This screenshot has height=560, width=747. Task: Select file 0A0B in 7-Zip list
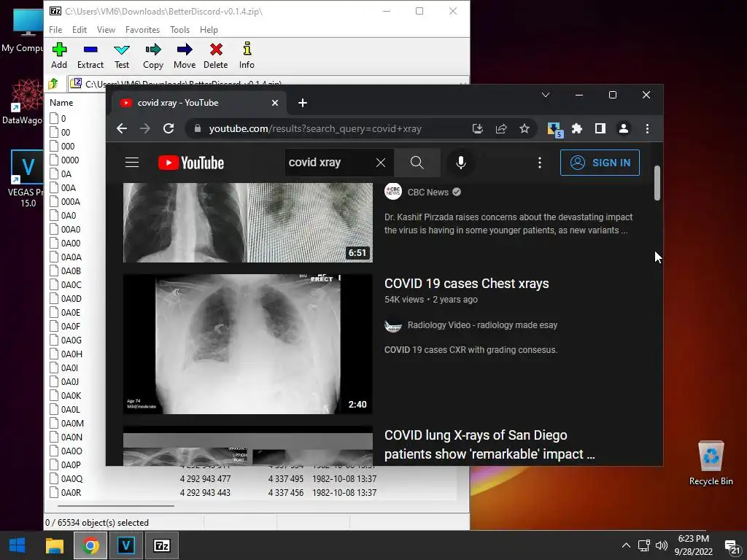[x=71, y=271]
